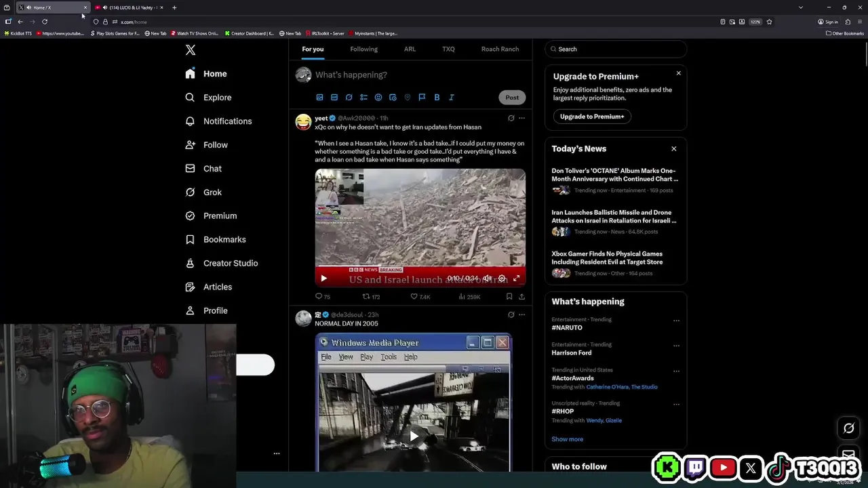The image size is (868, 488).
Task: Close the Today's News panel
Action: click(x=674, y=149)
